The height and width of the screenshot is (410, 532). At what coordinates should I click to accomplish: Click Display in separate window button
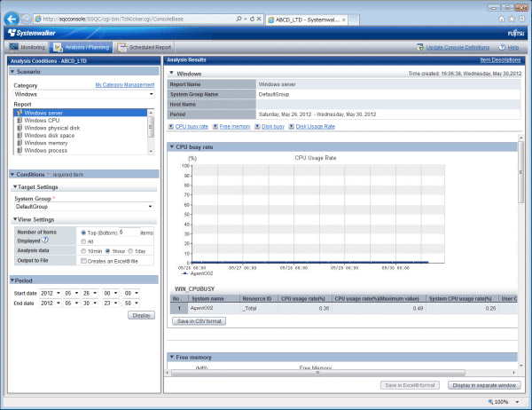pyautogui.click(x=484, y=385)
